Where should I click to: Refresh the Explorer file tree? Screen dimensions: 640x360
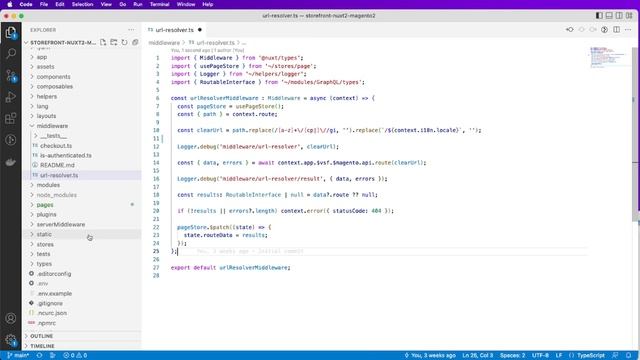tap(124, 42)
